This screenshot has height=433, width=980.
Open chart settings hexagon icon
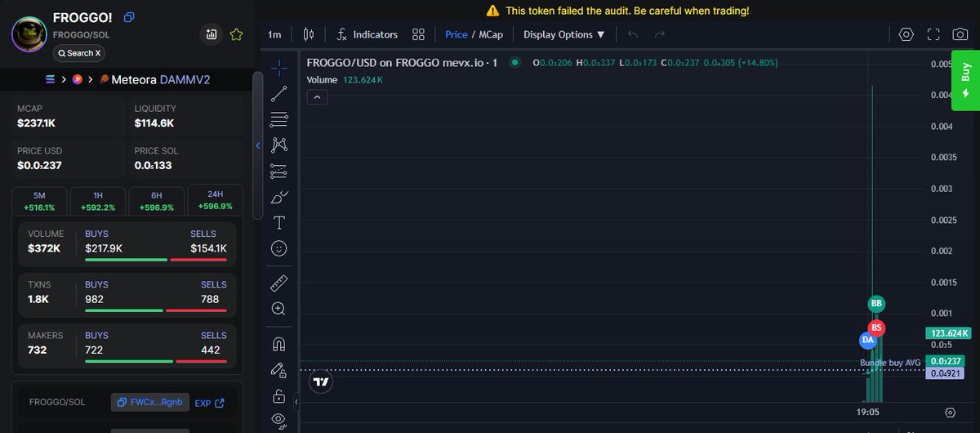tap(906, 34)
